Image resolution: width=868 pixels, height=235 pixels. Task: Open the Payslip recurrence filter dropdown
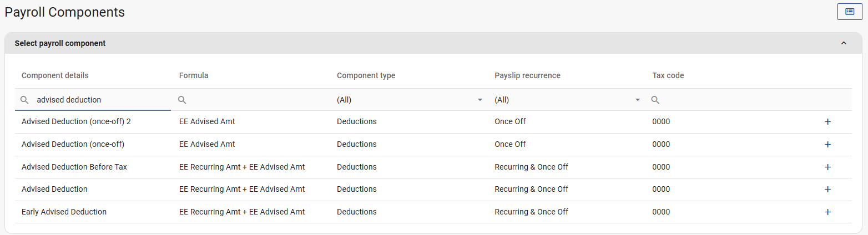pos(567,100)
